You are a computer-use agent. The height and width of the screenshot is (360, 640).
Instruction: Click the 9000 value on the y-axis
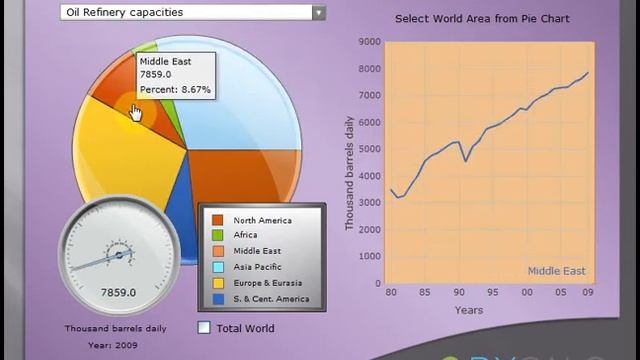coord(369,42)
